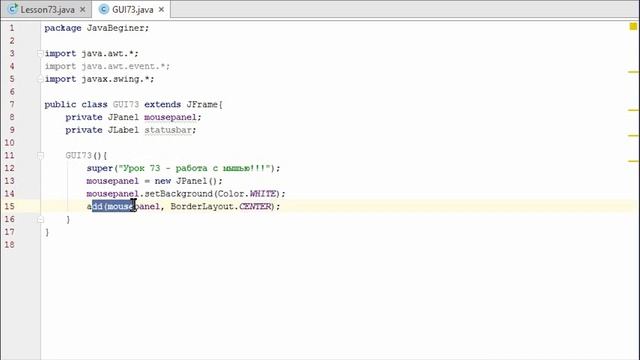
Task: Click line number 12 in the gutter
Action: click(9, 168)
